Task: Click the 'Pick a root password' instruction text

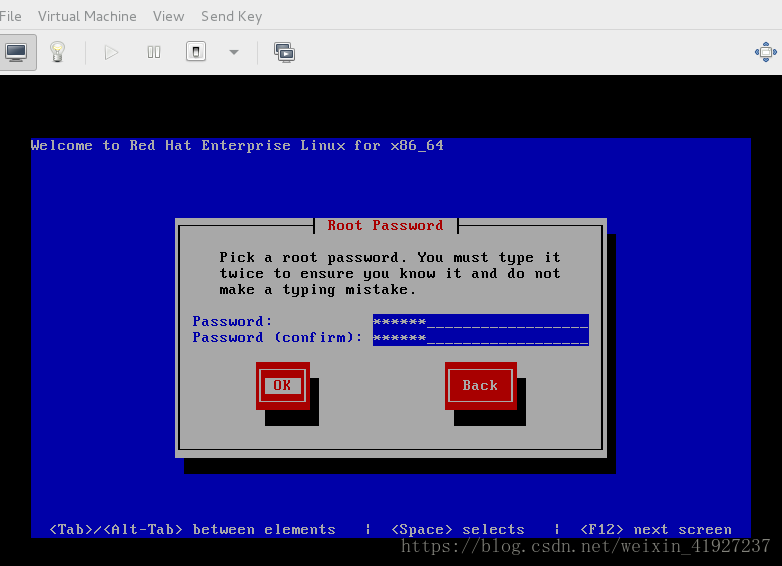Action: (x=390, y=273)
